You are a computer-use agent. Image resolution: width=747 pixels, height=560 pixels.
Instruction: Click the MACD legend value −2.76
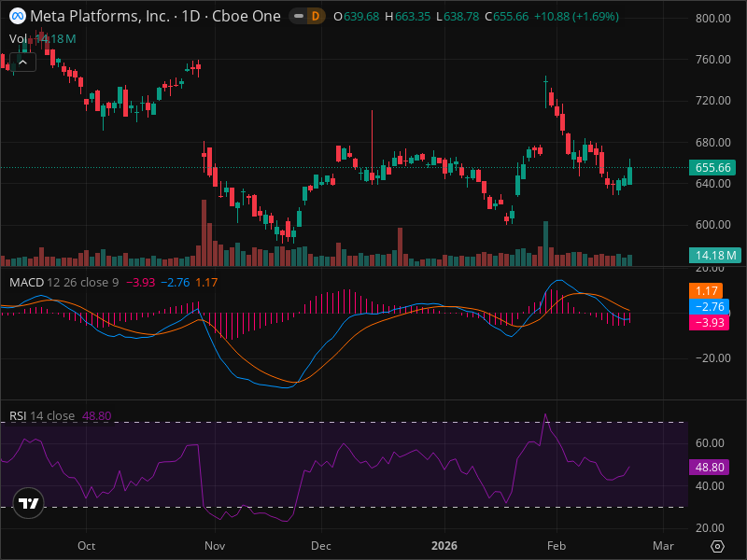176,283
